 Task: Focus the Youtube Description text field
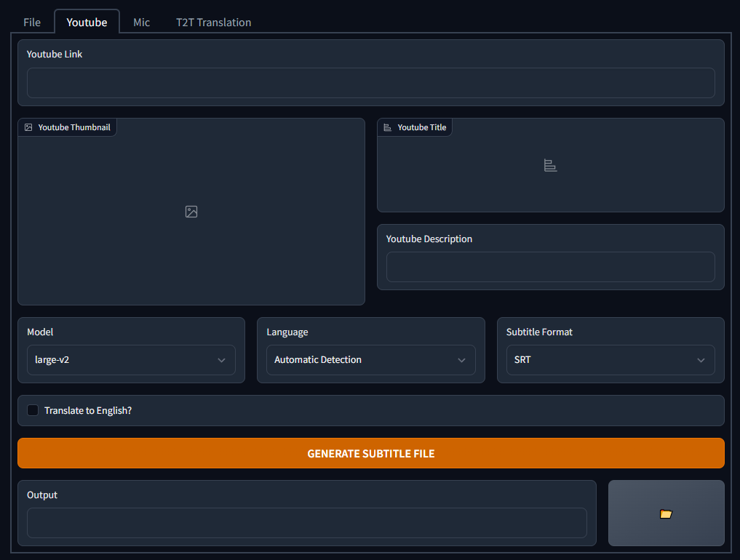550,267
